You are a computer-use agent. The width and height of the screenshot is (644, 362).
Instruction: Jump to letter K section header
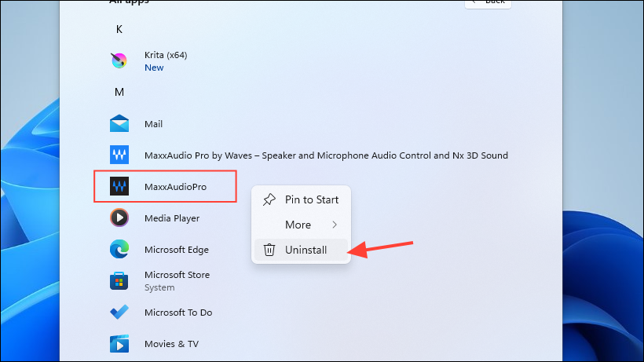119,29
